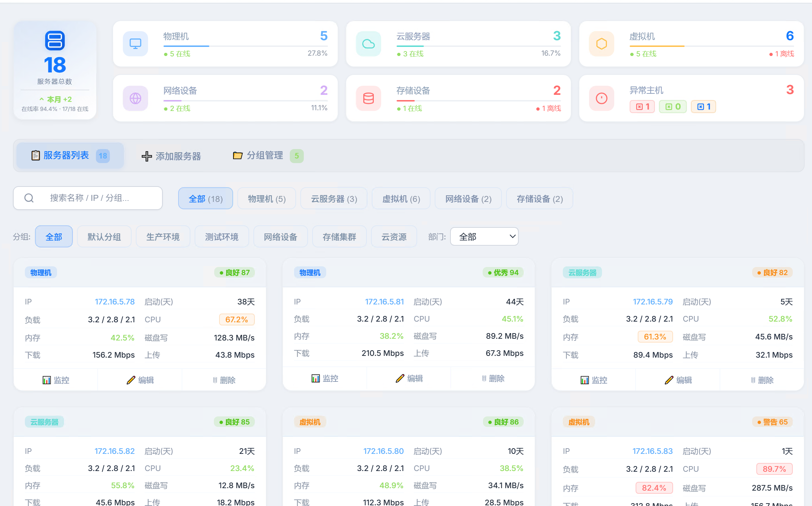Edit server 172.16.5.81

409,378
